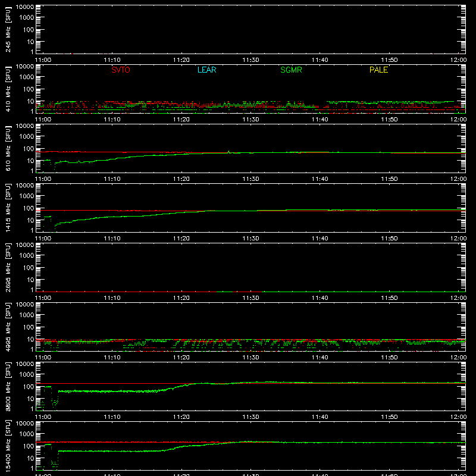The height and width of the screenshot is (476, 476).
Task: Select the '4995 MHz [SFU]' axis title
Action: 8,327
